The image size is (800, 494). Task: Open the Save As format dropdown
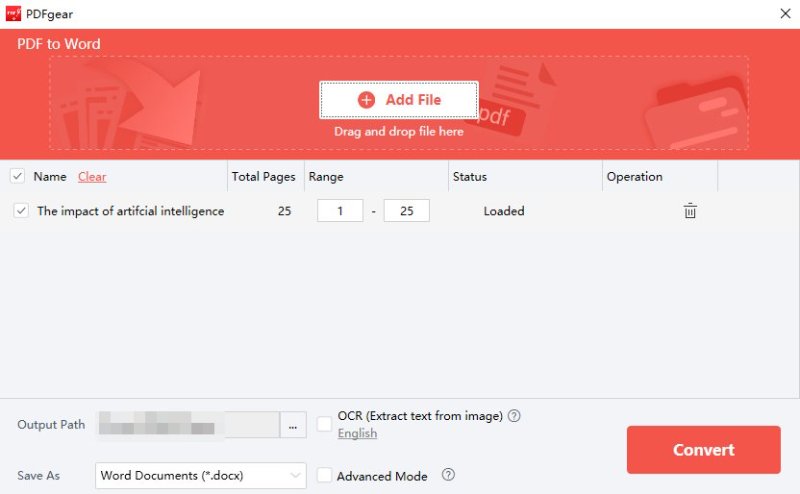coord(201,475)
